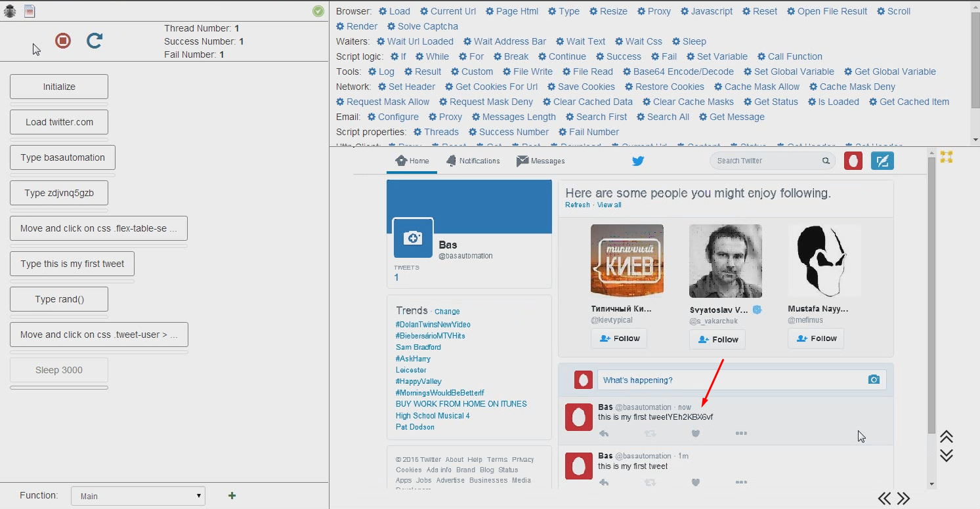Click the Load twitter.com action block

point(59,122)
